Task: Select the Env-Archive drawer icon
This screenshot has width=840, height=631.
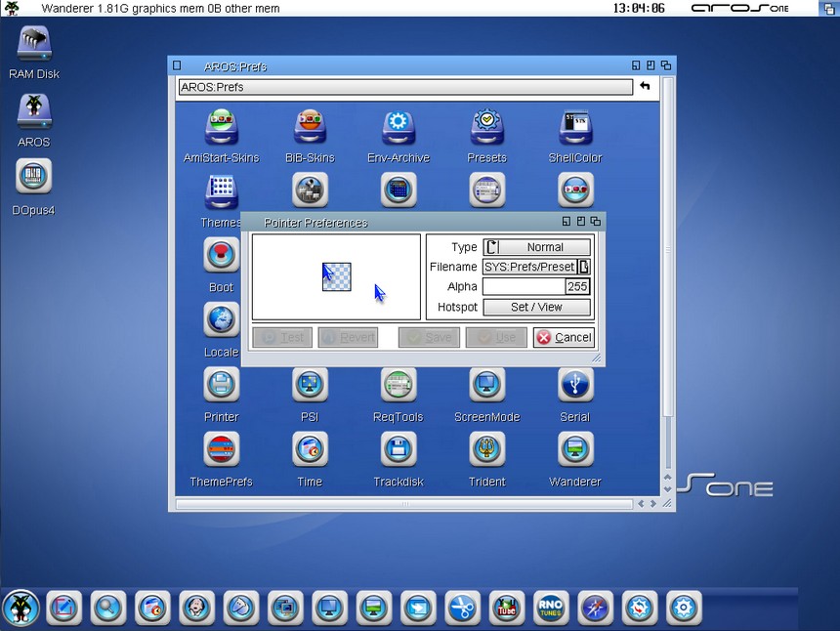Action: coord(398,127)
